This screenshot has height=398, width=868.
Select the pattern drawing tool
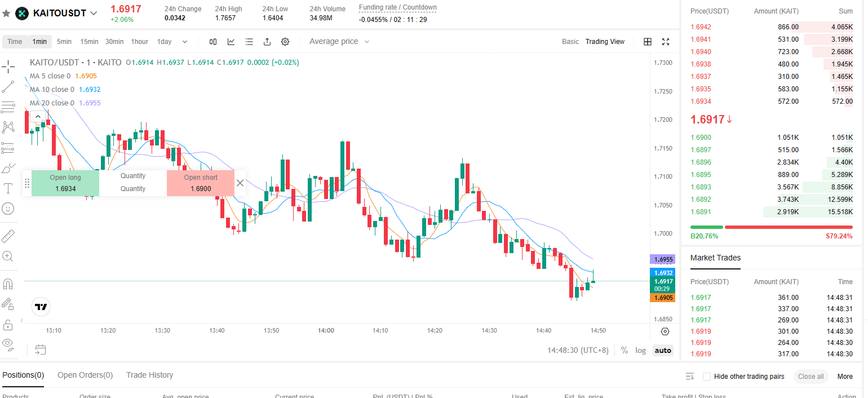point(8,127)
